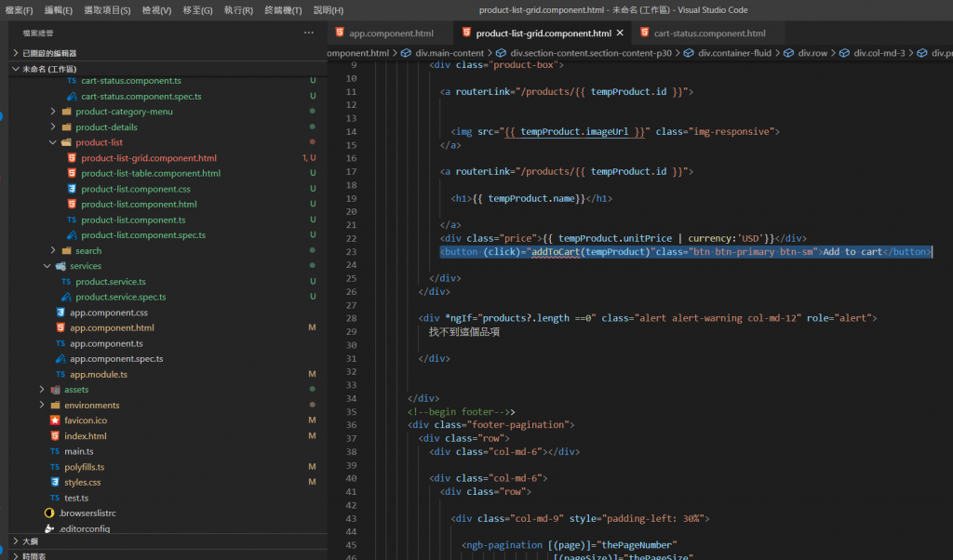Click the assets folder icon
The width and height of the screenshot is (953, 560).
click(x=56, y=390)
